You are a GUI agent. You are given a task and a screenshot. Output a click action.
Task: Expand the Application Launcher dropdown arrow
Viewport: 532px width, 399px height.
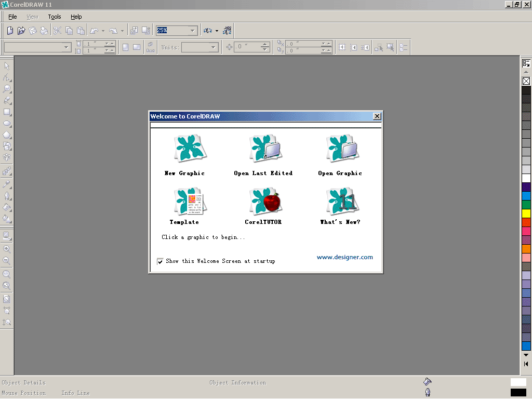pos(217,31)
